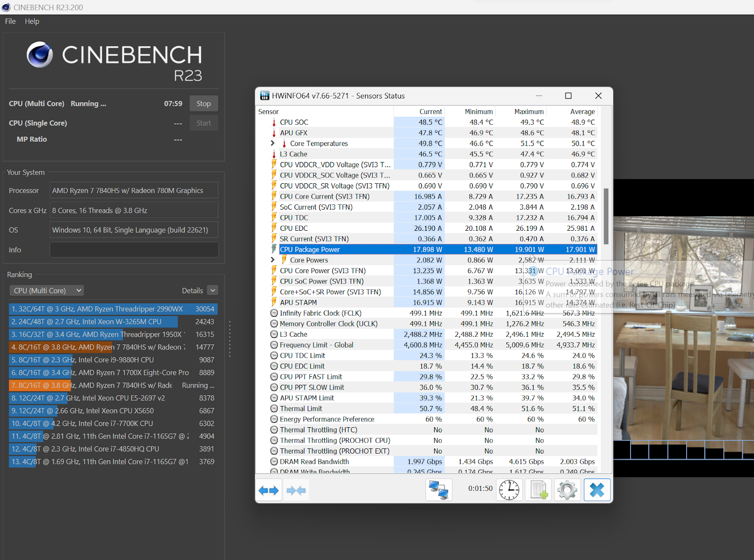This screenshot has width=754, height=560.
Task: Click the CPU PPT FAST Limit row icon
Action: tap(274, 377)
